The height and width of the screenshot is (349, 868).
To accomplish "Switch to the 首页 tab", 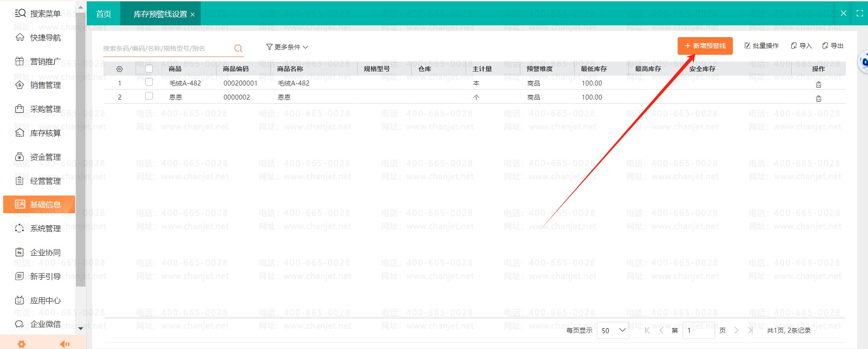I will coord(104,14).
